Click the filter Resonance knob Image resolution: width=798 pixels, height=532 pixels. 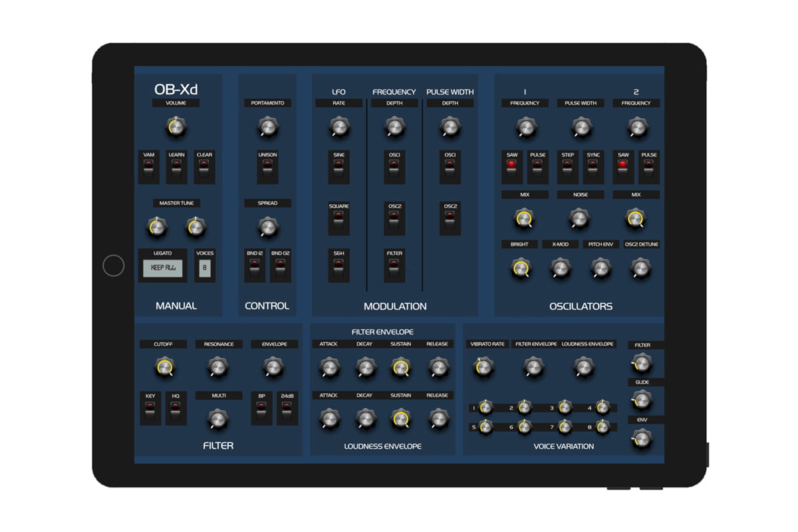pyautogui.click(x=217, y=366)
